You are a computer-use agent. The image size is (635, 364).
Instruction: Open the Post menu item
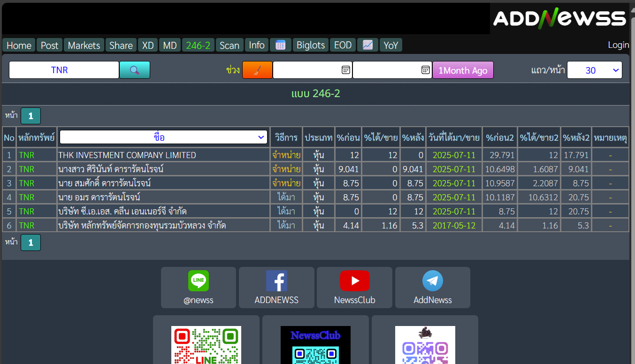pyautogui.click(x=49, y=45)
